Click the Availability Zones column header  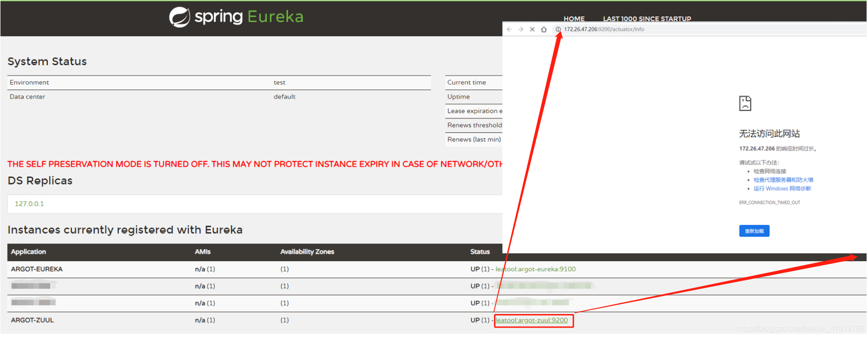click(x=307, y=252)
